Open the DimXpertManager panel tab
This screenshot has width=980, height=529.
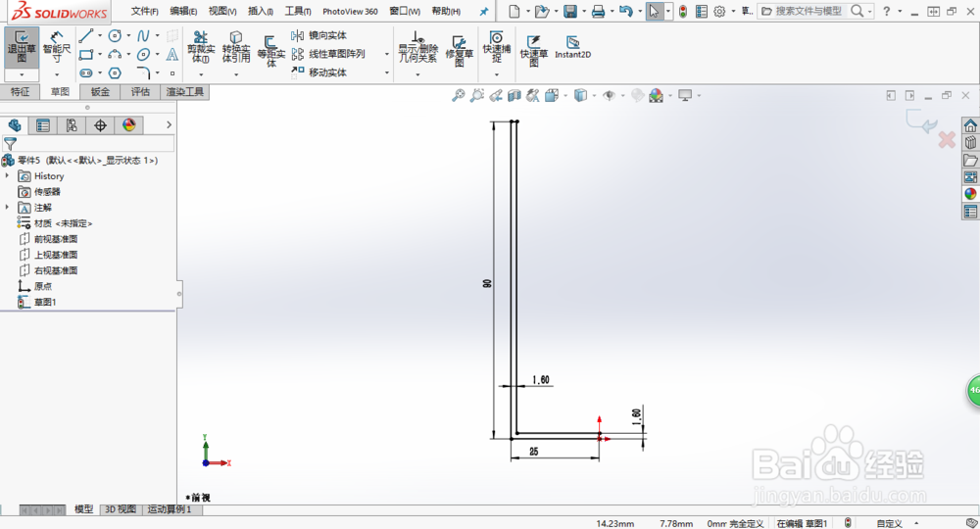point(100,125)
